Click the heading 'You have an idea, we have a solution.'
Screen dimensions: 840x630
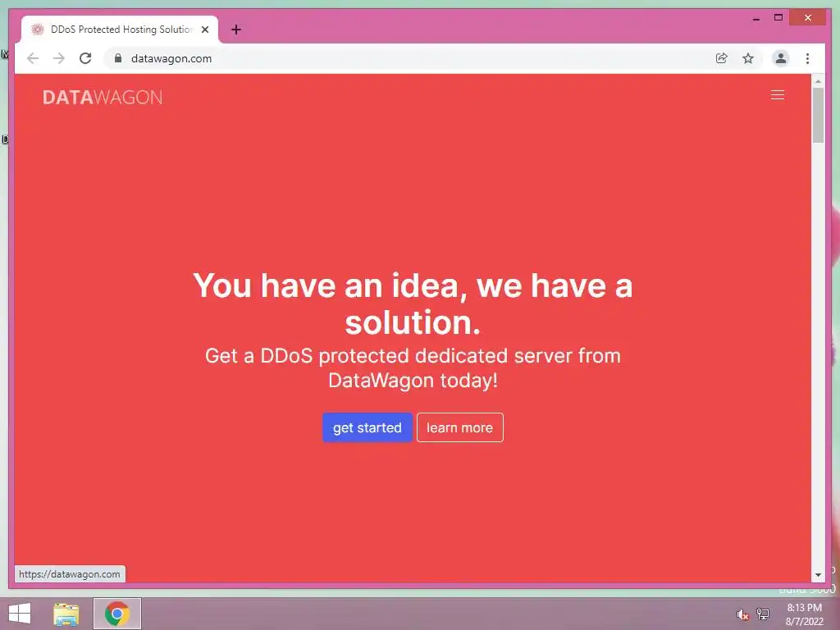click(413, 304)
